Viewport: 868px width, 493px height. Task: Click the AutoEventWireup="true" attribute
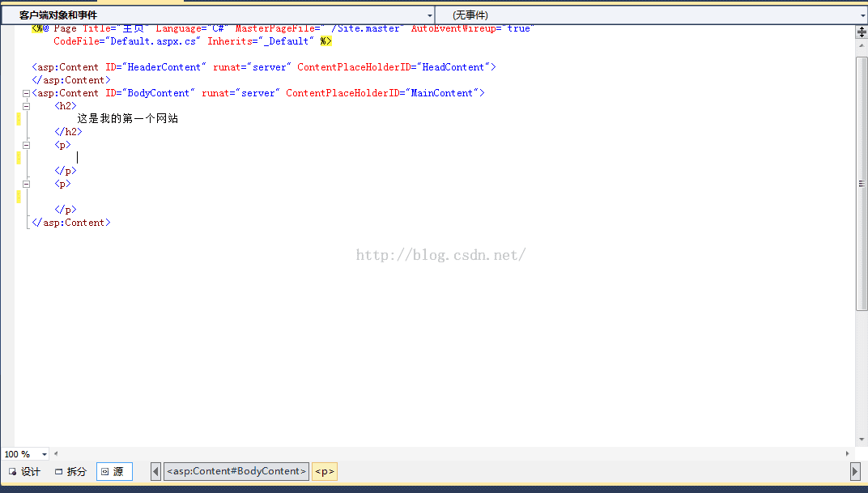tap(472, 29)
